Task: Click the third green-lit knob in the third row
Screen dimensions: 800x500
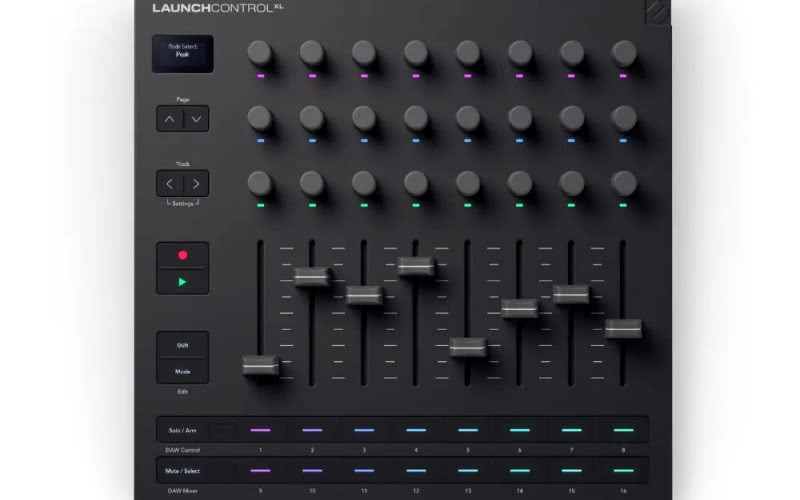Action: coord(364,183)
